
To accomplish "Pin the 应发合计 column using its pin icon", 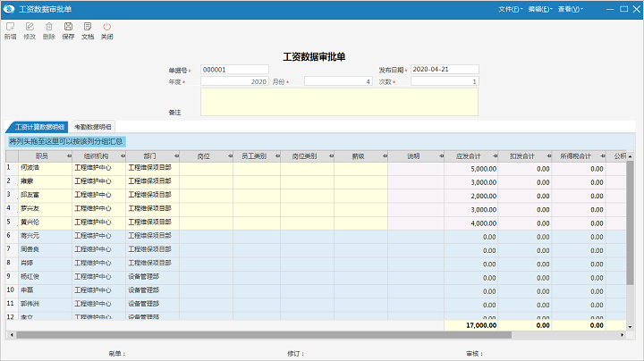I will click(x=496, y=156).
